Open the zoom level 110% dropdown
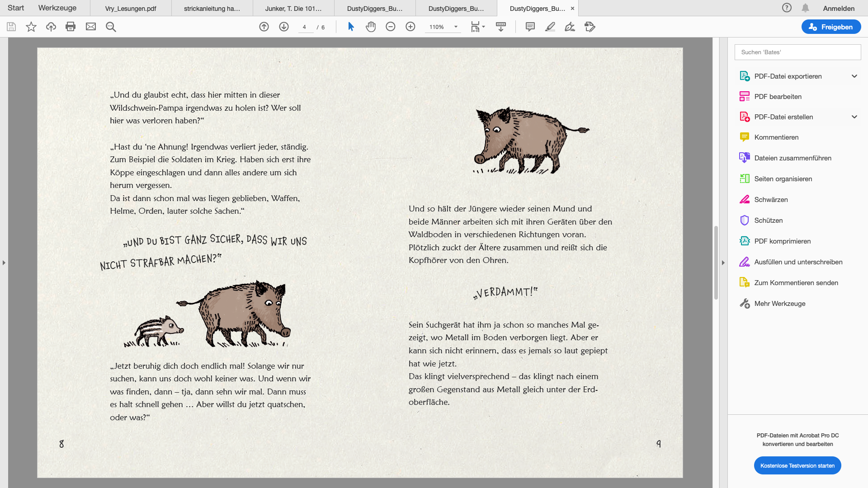 coord(456,27)
